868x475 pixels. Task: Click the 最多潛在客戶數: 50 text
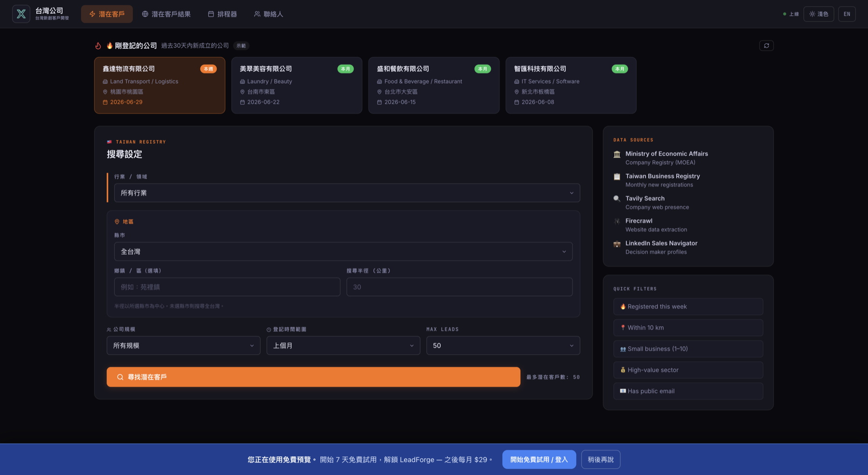point(553,377)
